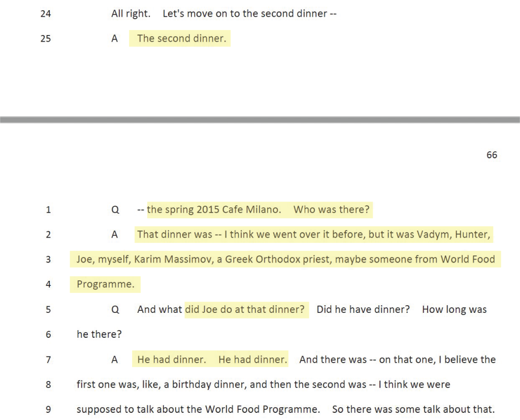This screenshot has height=420, width=520.
Task: Click the page number 66
Action: coord(492,155)
